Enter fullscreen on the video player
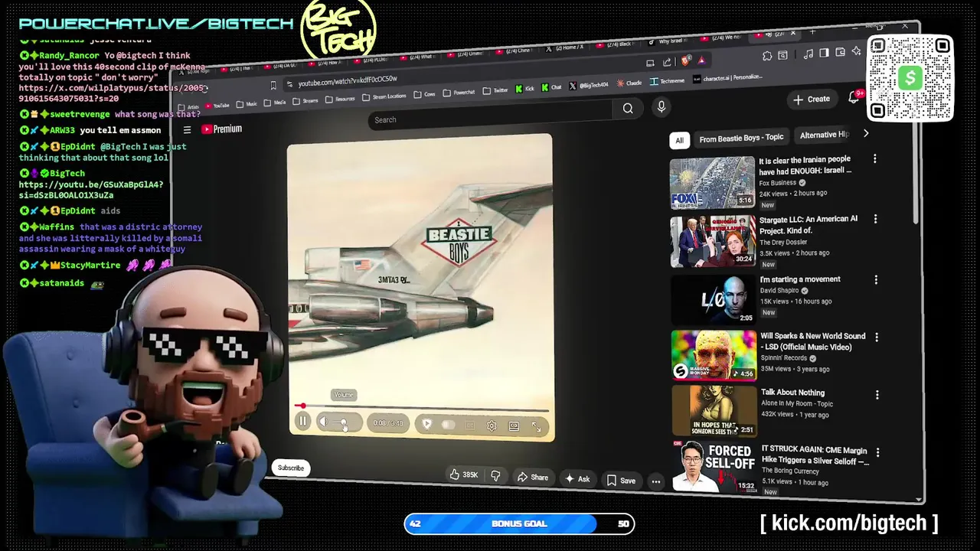Image resolution: width=980 pixels, height=551 pixels. click(x=536, y=428)
